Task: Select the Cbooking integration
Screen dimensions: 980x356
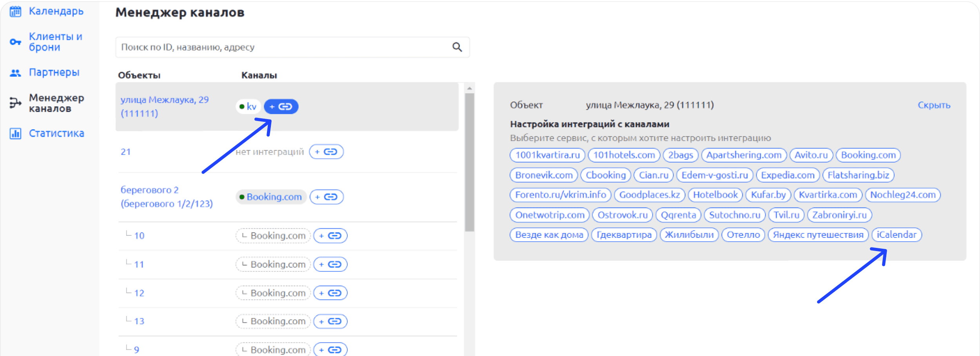Action: point(606,175)
